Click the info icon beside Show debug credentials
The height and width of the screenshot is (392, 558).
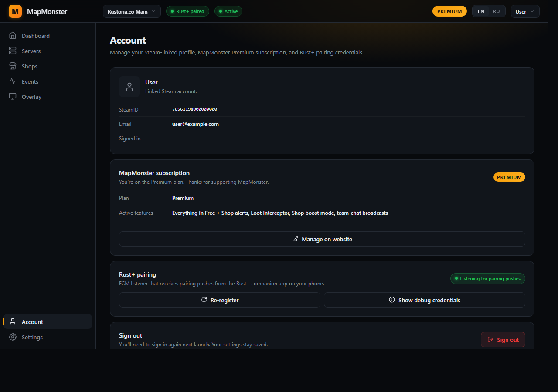[x=391, y=300]
